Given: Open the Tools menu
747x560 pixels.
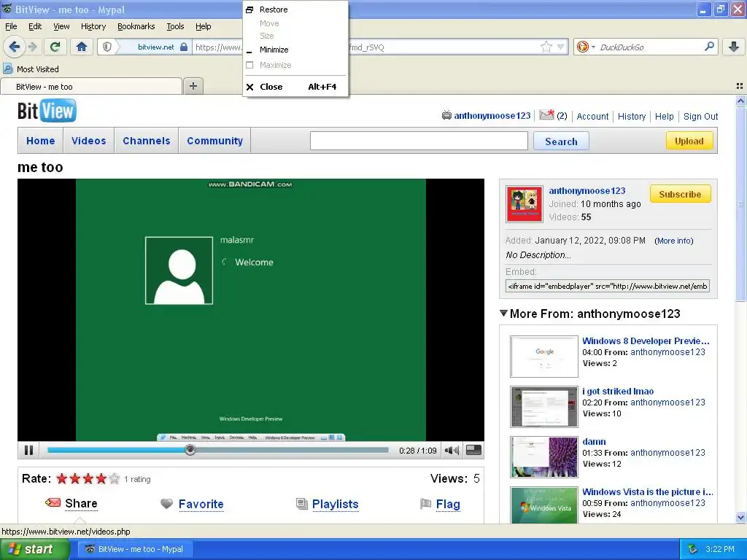Looking at the screenshot, I should (x=175, y=26).
